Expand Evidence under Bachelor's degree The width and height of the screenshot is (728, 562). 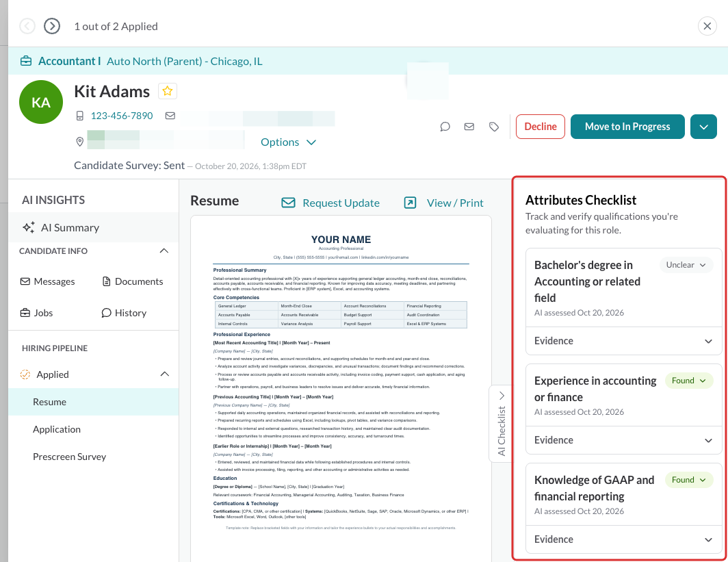(623, 341)
